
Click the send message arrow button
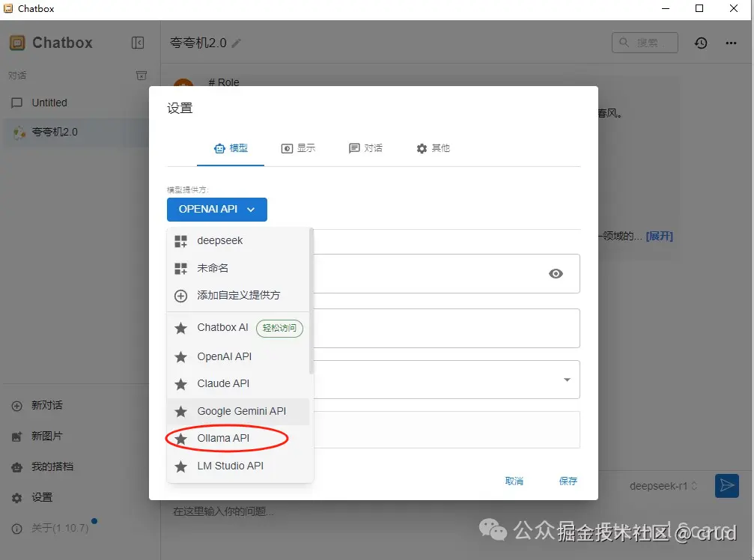726,486
